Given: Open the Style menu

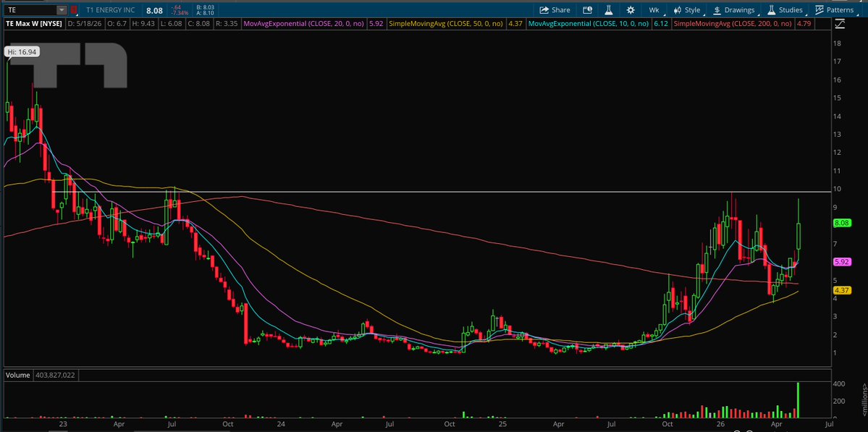Looking at the screenshot, I should [x=686, y=10].
